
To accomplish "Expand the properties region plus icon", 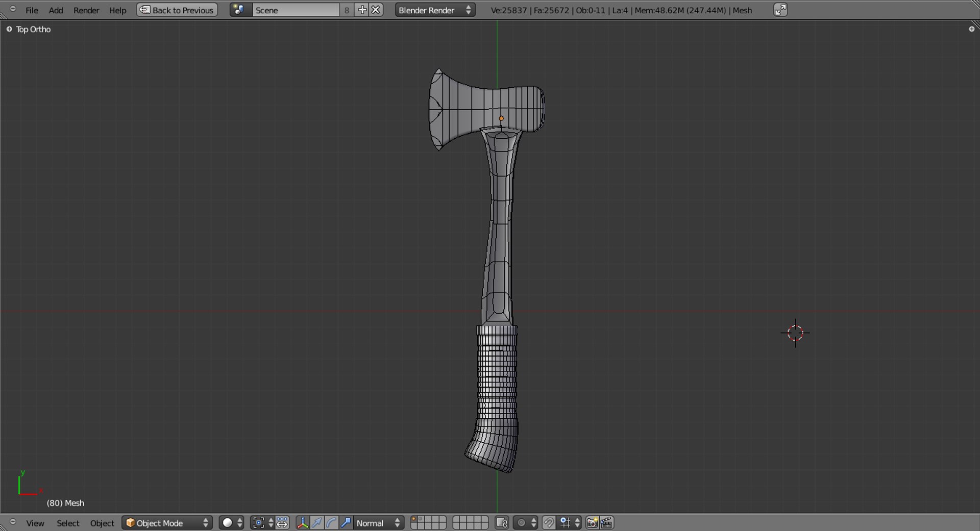I will [x=971, y=29].
